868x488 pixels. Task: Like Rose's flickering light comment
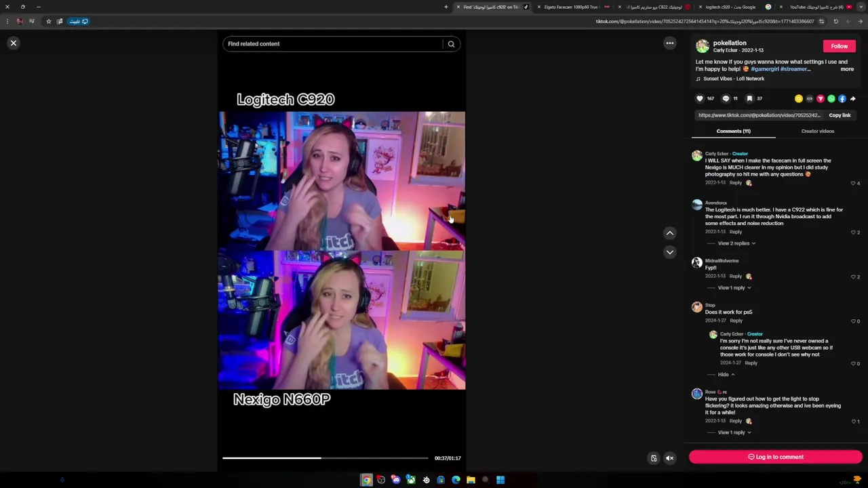coord(853,422)
